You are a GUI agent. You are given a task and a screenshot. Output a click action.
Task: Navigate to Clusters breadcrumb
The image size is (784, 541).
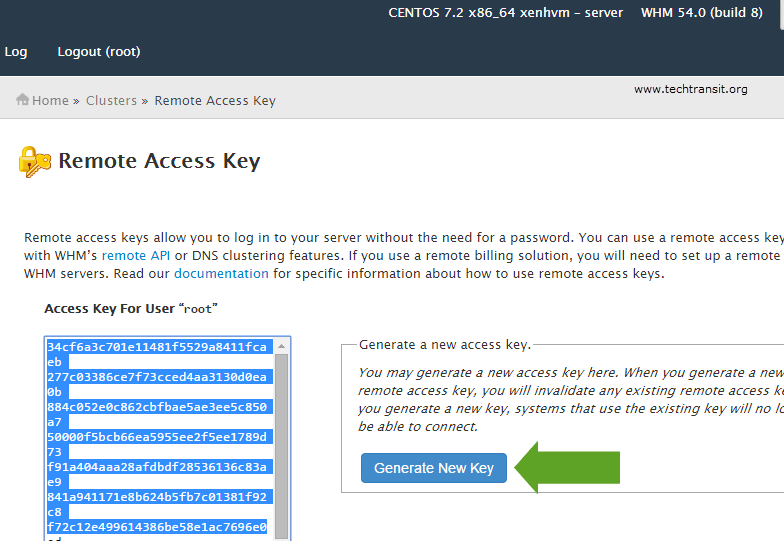(111, 100)
